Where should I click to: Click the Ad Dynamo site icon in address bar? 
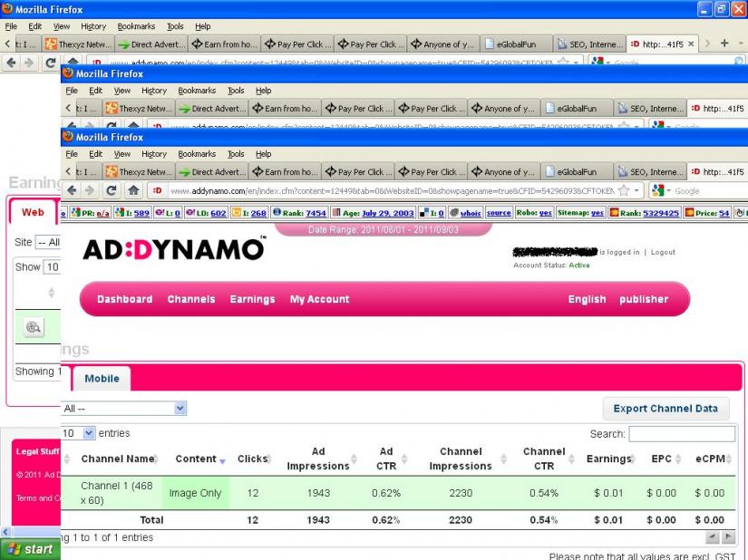[x=157, y=190]
